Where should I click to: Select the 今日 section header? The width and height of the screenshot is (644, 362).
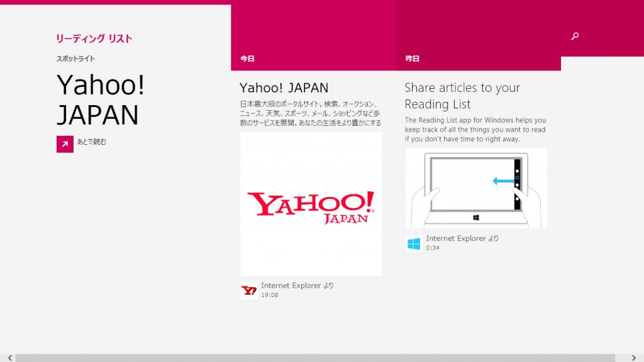247,59
